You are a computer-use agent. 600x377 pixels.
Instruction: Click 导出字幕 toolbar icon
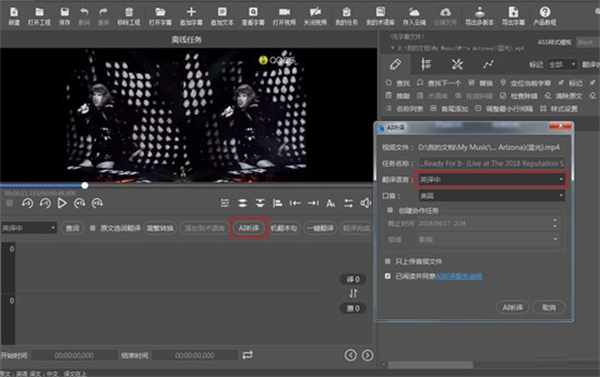pyautogui.click(x=513, y=16)
